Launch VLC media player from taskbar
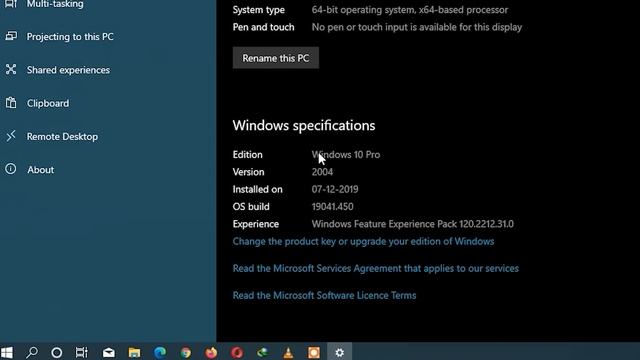Screen dimensions: 640x360 288,353
